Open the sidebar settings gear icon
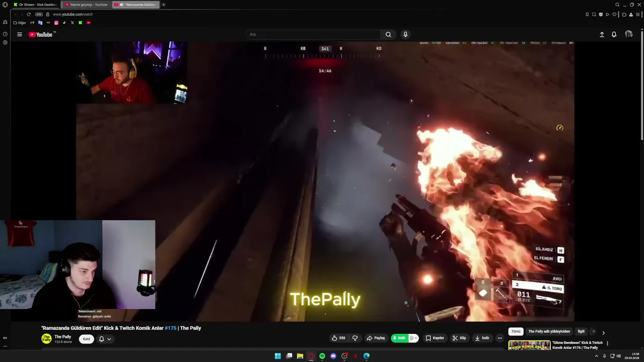This screenshot has width=644, height=362. click(5, 42)
